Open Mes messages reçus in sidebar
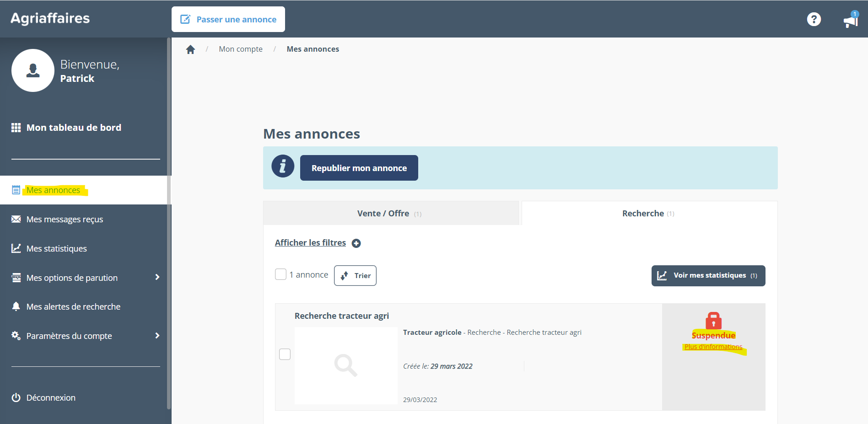Screen dimensions: 868x424 [x=65, y=220]
